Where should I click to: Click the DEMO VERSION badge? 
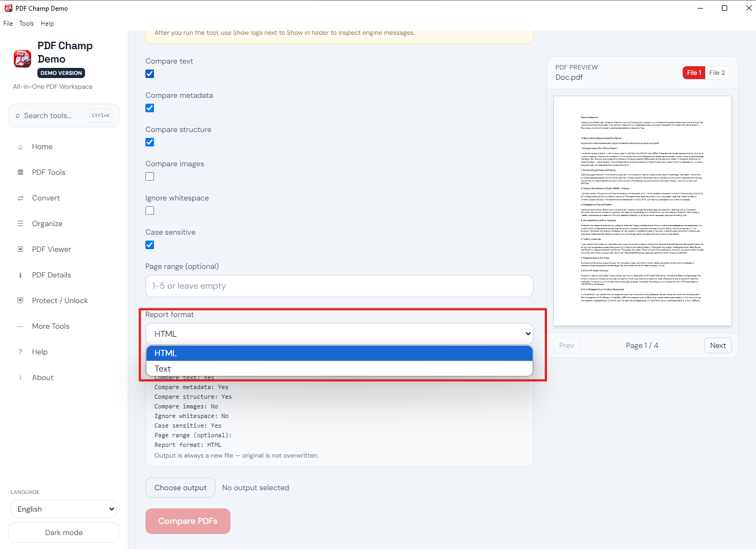[61, 73]
